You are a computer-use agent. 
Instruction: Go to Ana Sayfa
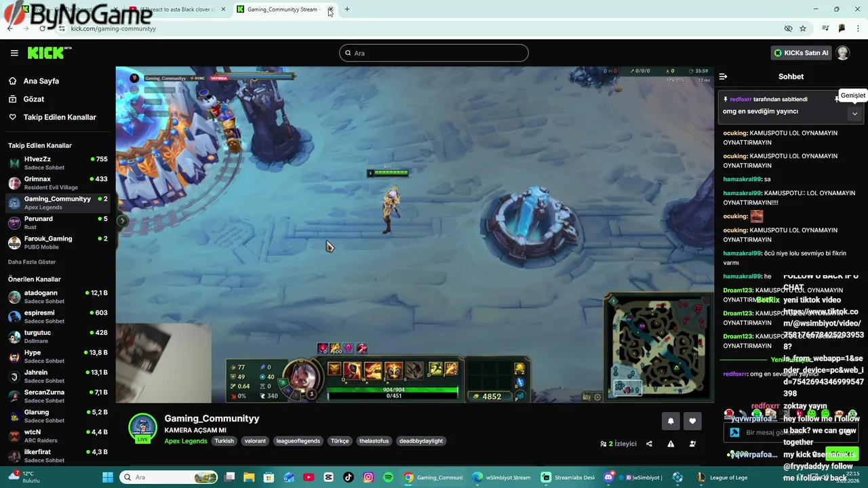point(41,81)
